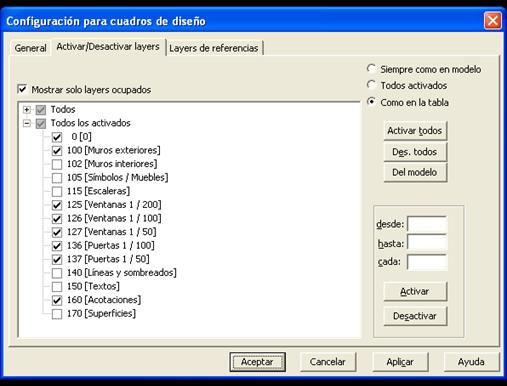Check layer 170 Superficies
This screenshot has width=507, height=386.
click(57, 314)
